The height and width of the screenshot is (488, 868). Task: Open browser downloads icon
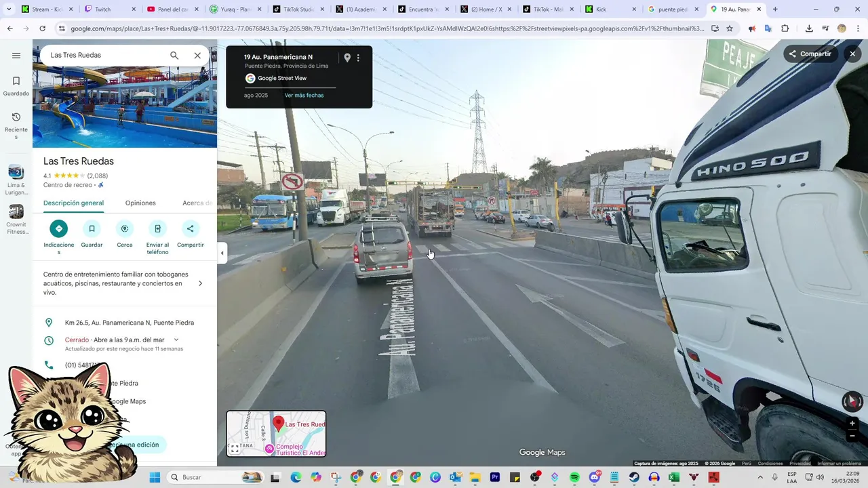click(x=809, y=28)
